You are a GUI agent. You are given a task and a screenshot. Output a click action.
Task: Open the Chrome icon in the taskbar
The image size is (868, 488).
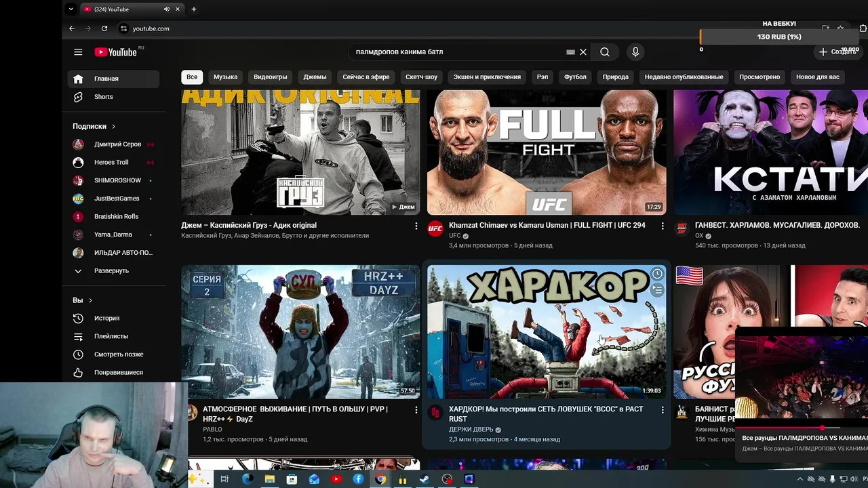tap(380, 479)
